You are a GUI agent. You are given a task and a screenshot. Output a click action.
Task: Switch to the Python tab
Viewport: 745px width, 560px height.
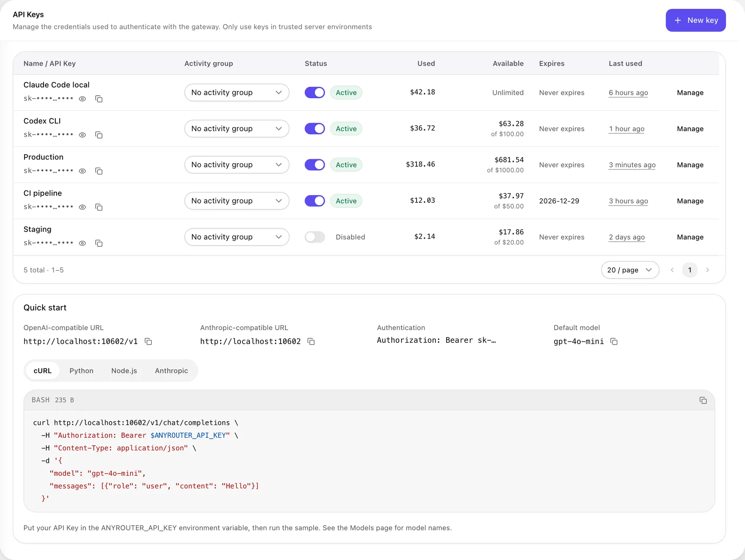point(81,371)
